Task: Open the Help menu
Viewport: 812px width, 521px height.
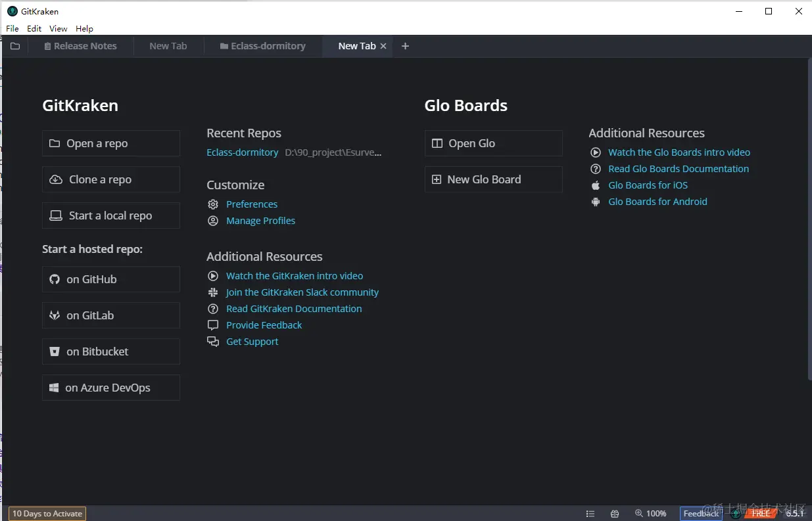Action: pos(84,28)
